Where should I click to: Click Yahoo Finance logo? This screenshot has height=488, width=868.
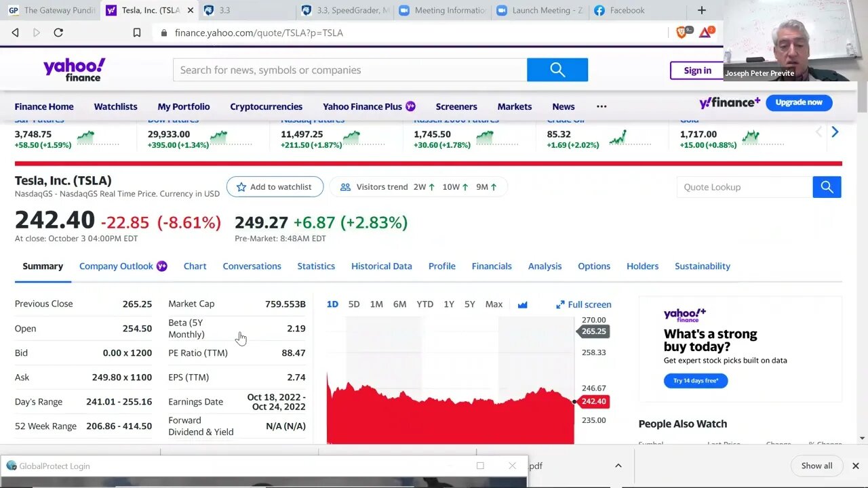point(74,70)
